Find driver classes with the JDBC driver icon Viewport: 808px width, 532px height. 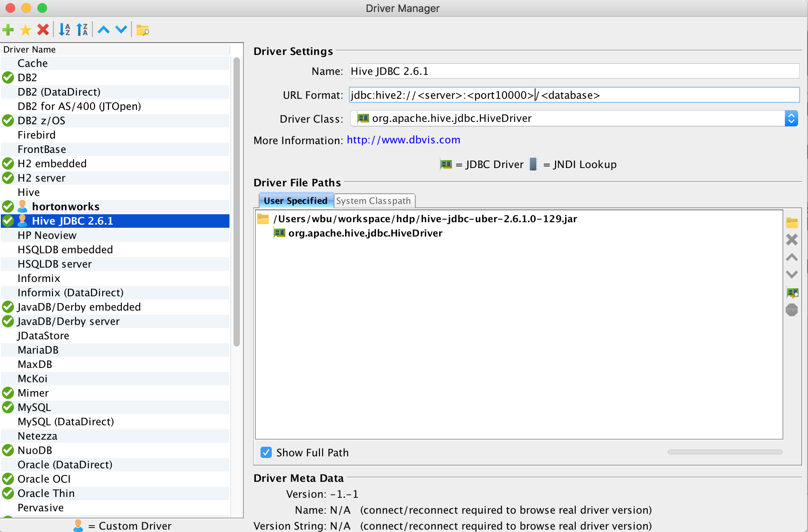pyautogui.click(x=792, y=292)
